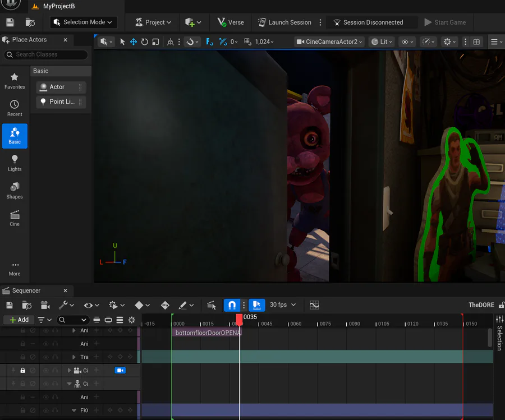Toggle rotation snapping in viewport toolbar
505x420 pixels.
tap(223, 41)
